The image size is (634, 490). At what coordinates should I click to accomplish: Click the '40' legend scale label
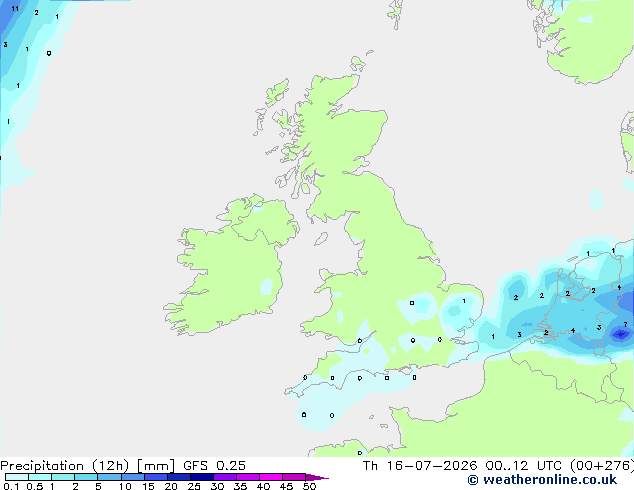point(263,486)
